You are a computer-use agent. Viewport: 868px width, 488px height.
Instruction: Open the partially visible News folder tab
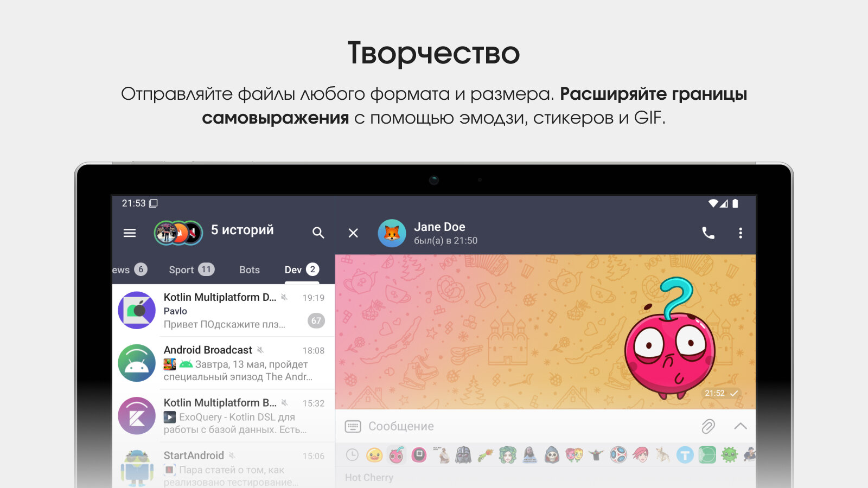pos(130,269)
